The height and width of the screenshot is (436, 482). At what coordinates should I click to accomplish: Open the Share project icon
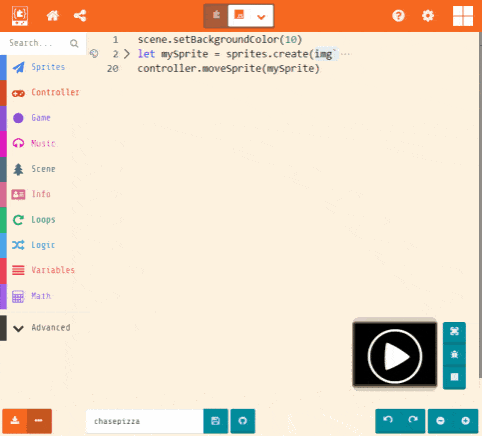click(80, 16)
